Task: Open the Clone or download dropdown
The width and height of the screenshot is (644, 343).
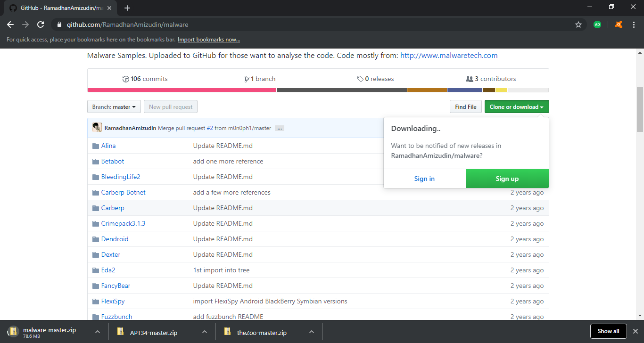Action: (517, 107)
